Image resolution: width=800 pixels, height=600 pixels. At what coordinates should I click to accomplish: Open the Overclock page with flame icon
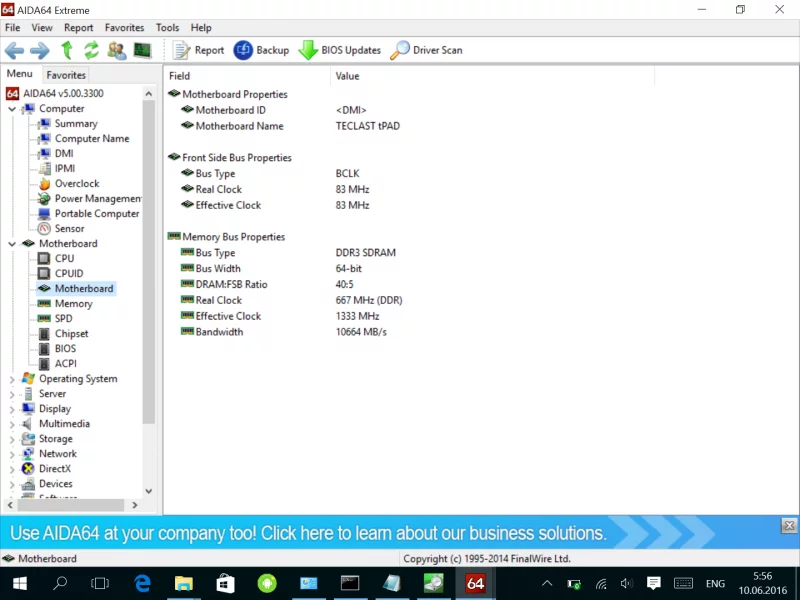pyautogui.click(x=77, y=184)
